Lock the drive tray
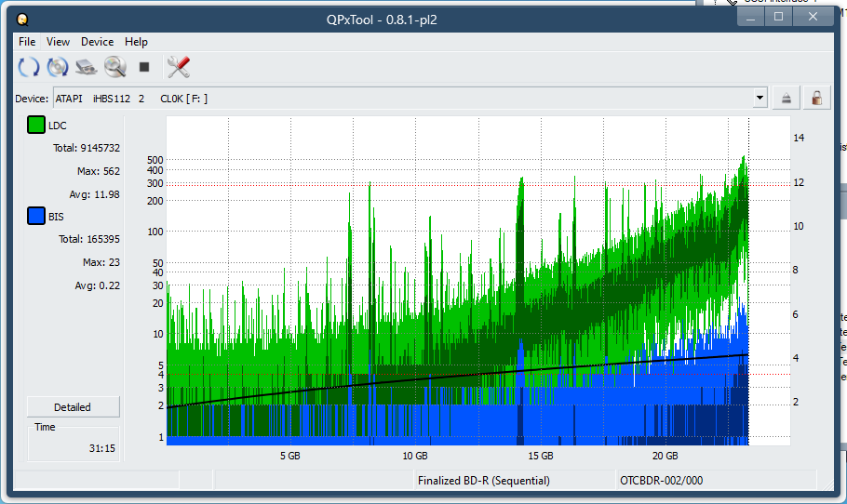 (x=817, y=99)
